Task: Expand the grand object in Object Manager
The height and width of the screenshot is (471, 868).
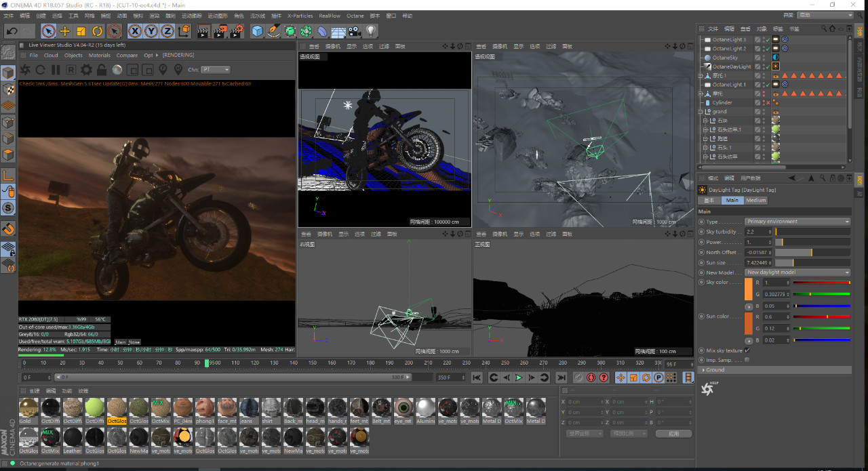Action: (702, 112)
